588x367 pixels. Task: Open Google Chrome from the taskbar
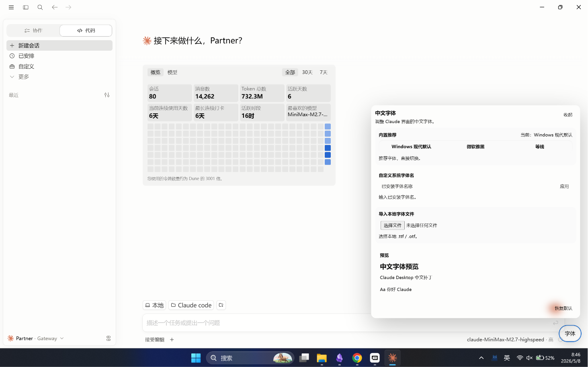coord(357,358)
